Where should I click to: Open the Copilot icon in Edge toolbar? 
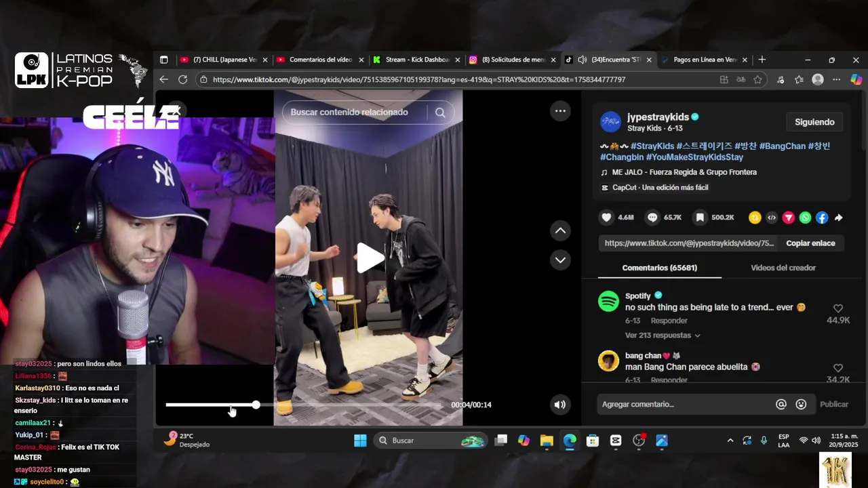[856, 79]
